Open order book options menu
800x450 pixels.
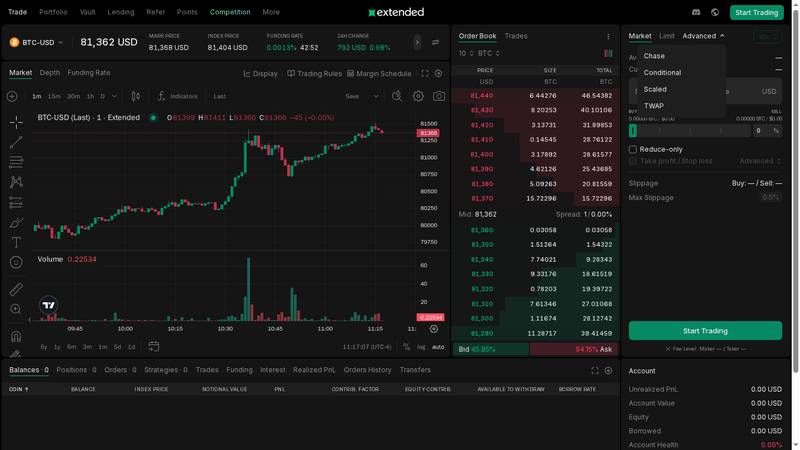608,36
